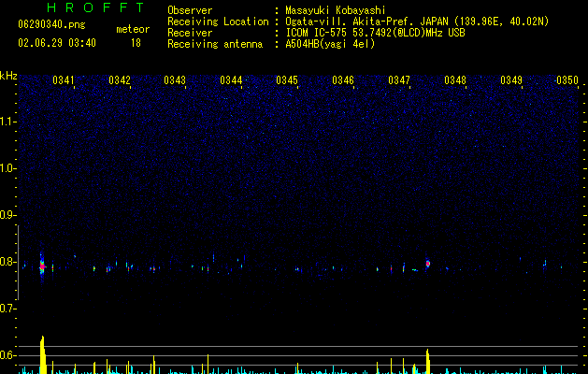Click the meteor count 18
Viewport: 588px width, 374px height.
(136, 43)
